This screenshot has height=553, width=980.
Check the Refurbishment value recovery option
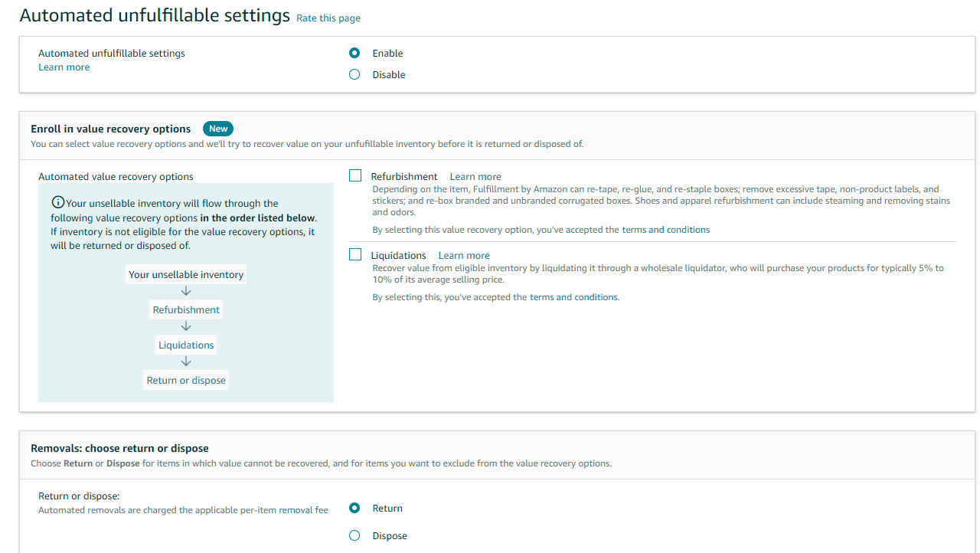tap(355, 175)
